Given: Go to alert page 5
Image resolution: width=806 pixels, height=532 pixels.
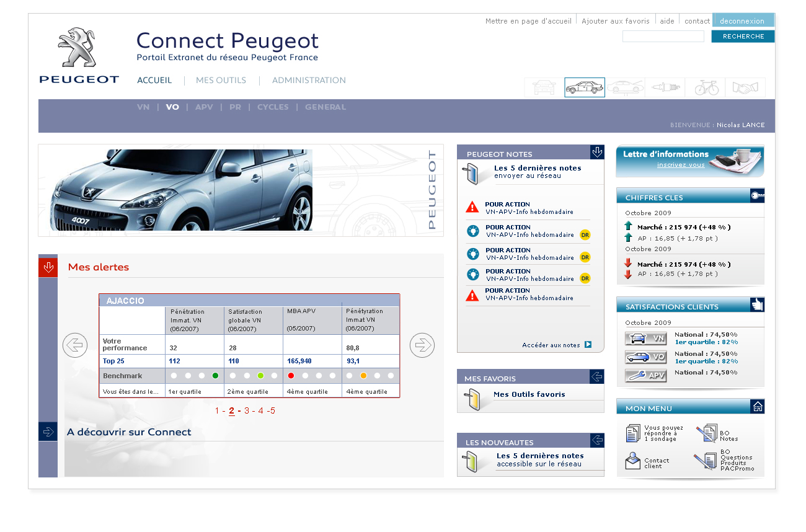Looking at the screenshot, I should (x=273, y=411).
